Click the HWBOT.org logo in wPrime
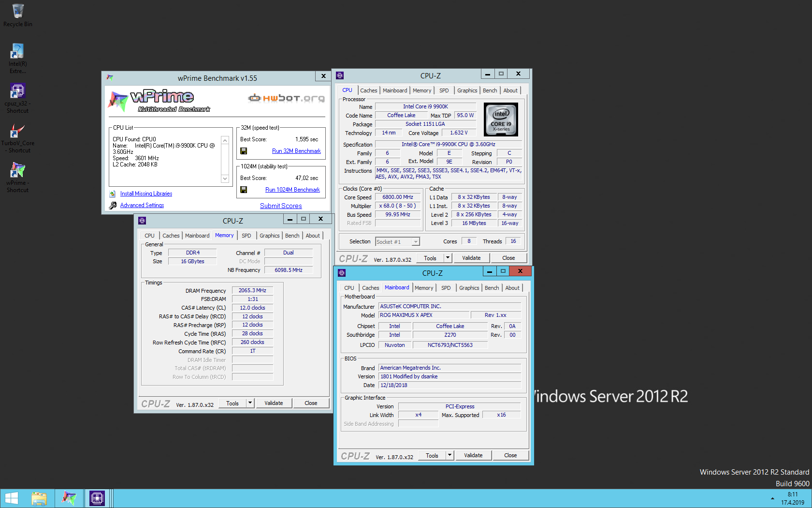The image size is (812, 508). pos(287,98)
